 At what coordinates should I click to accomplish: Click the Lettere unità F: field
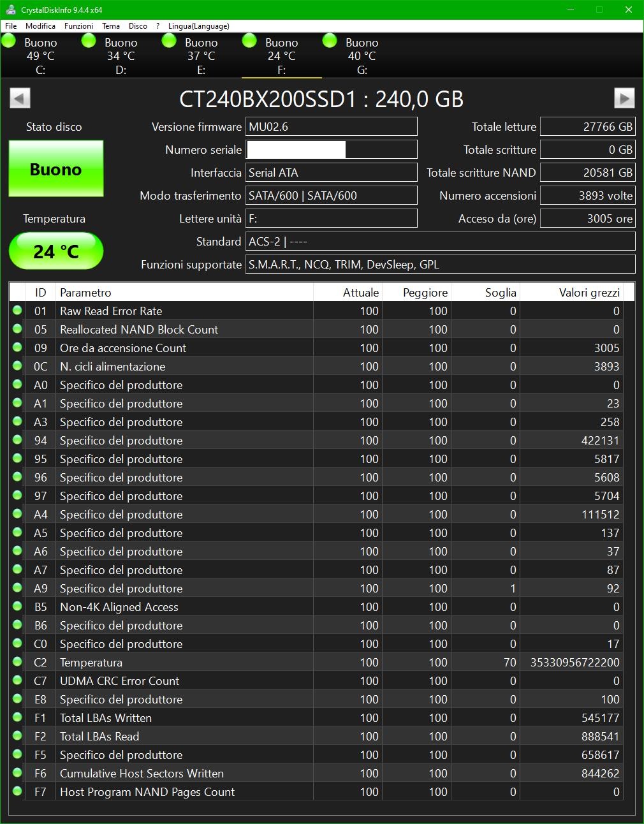[x=332, y=218]
